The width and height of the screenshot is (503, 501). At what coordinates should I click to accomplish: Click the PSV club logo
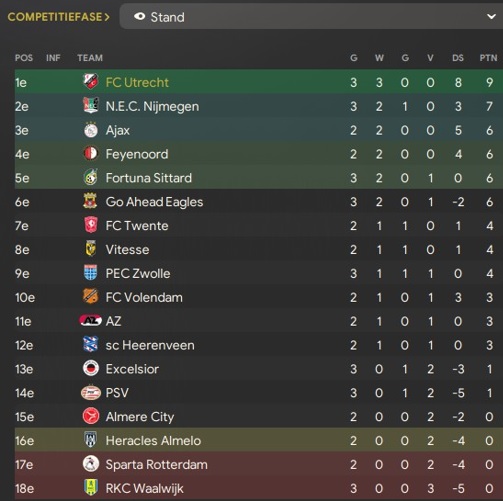(x=90, y=393)
